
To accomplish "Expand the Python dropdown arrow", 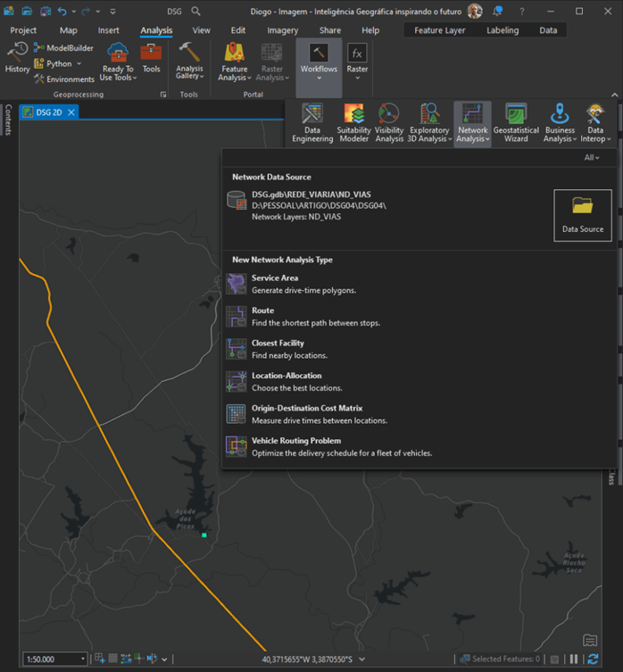I will point(79,64).
